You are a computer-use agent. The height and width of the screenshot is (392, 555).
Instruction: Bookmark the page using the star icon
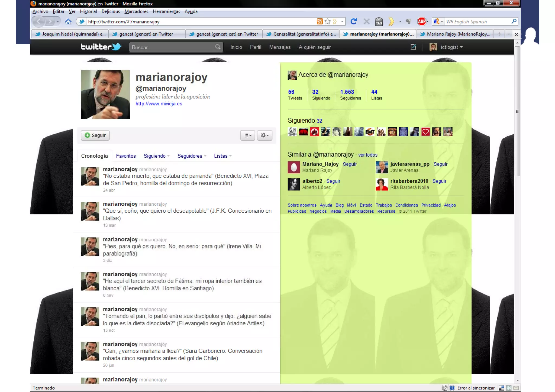click(x=328, y=22)
